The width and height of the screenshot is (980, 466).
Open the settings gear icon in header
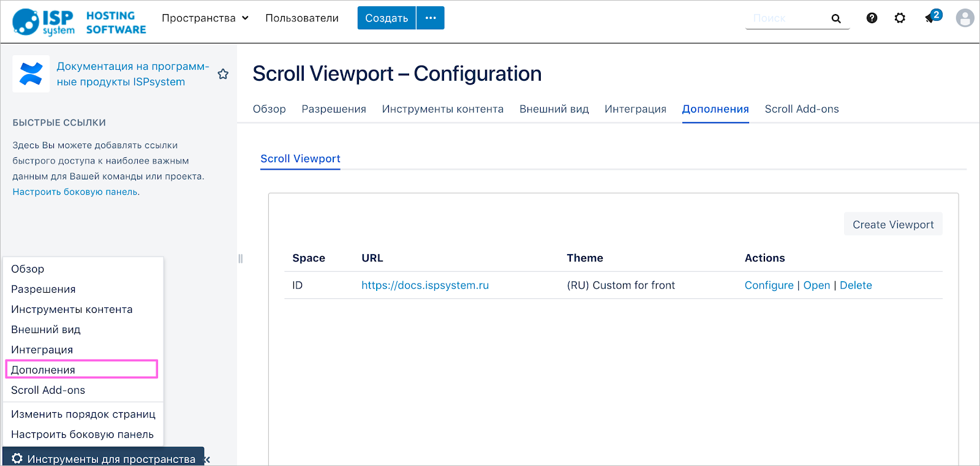(x=900, y=18)
